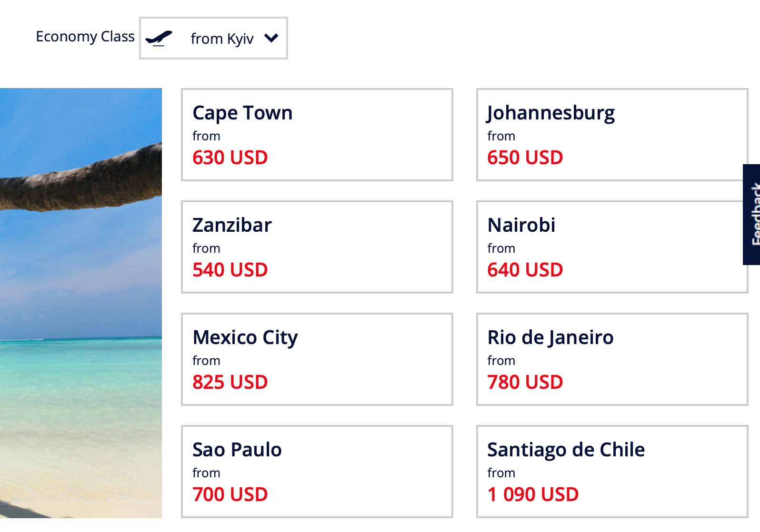
Task: Select the Cape Town fare card
Action: click(x=317, y=135)
